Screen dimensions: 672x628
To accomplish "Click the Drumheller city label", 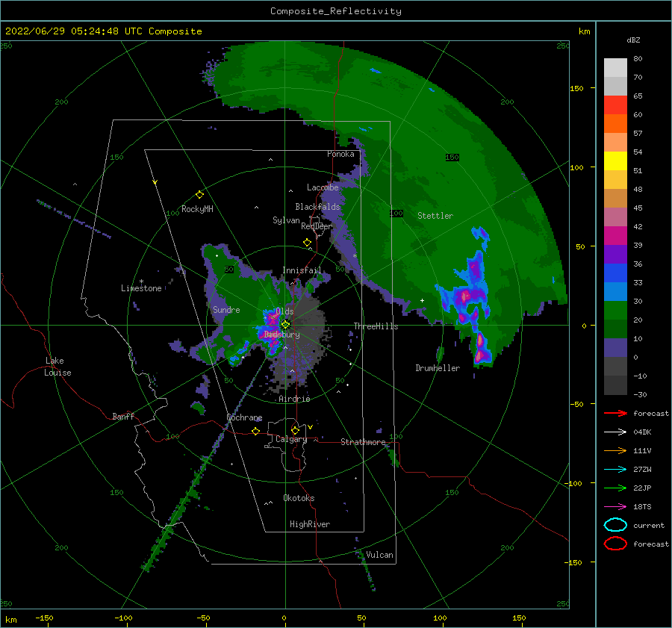I will point(438,368).
